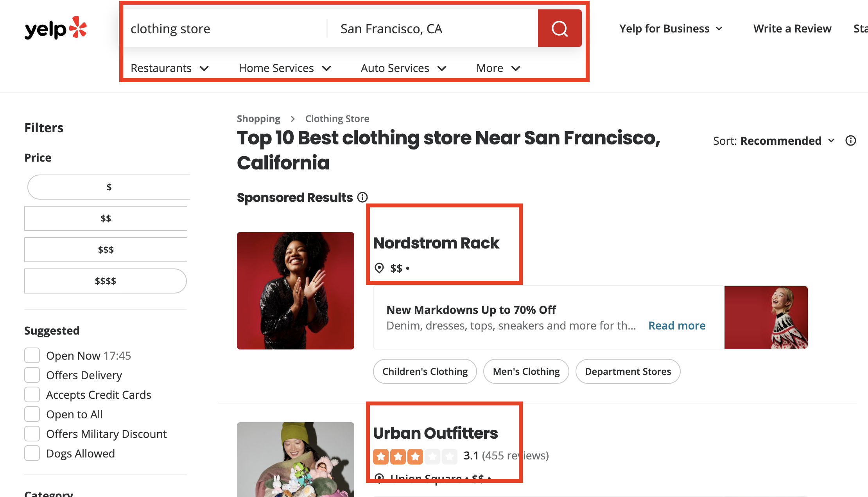Click the info icon beside Sort Recommended
Image resolution: width=868 pixels, height=497 pixels.
pyautogui.click(x=851, y=140)
